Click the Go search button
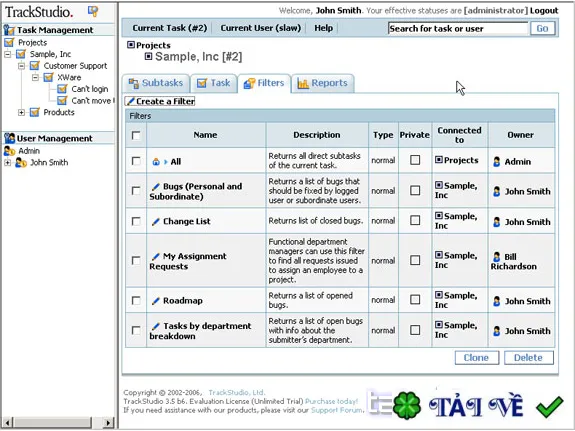The width and height of the screenshot is (575, 431). pos(543,28)
